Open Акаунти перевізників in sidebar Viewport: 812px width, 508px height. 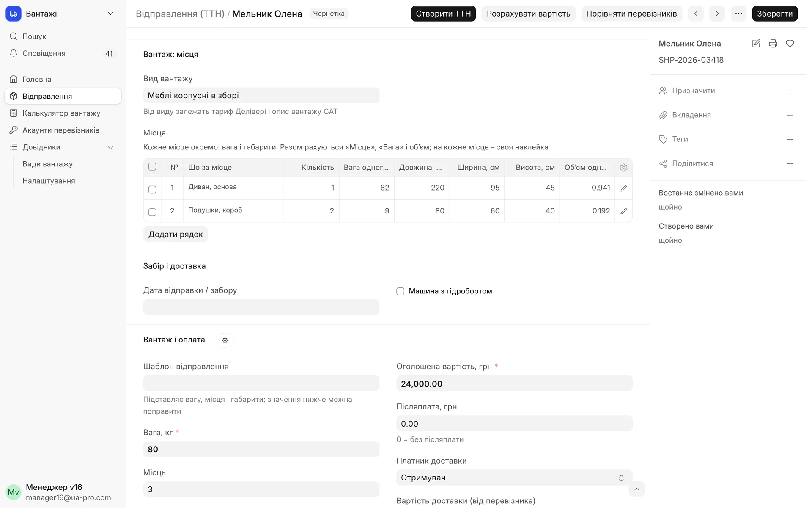(63, 131)
